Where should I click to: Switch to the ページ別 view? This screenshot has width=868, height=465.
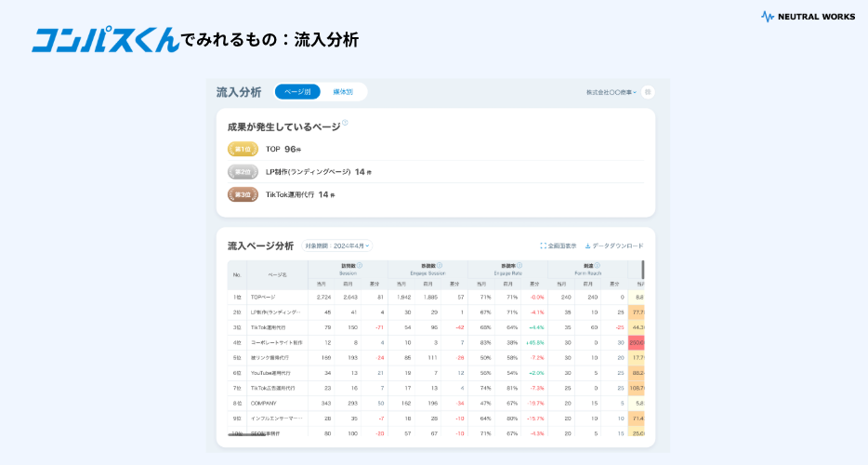pos(297,92)
